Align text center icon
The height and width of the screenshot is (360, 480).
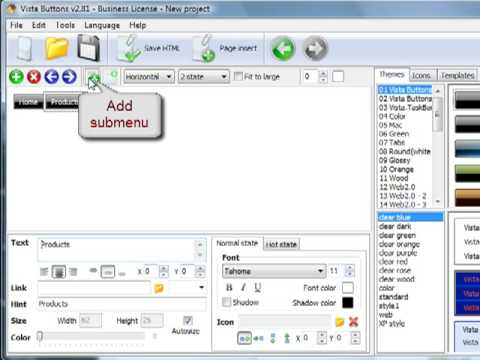(59, 272)
